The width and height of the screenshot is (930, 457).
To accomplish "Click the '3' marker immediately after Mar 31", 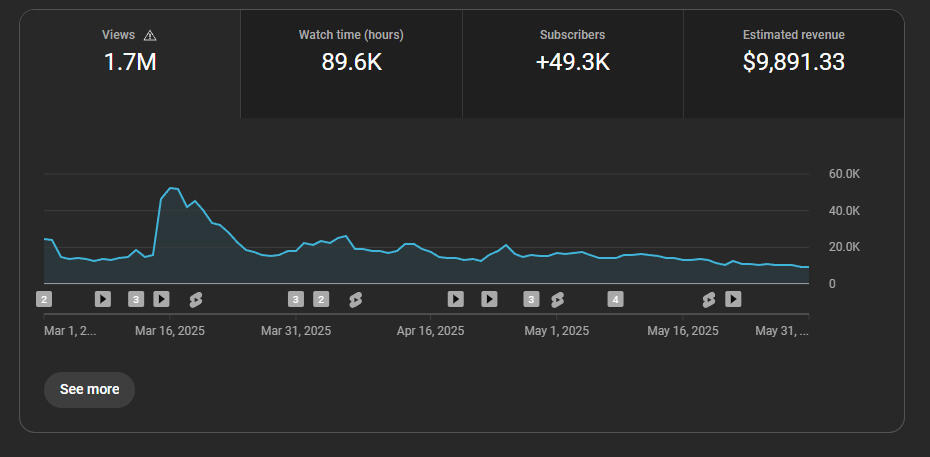I will [x=295, y=299].
